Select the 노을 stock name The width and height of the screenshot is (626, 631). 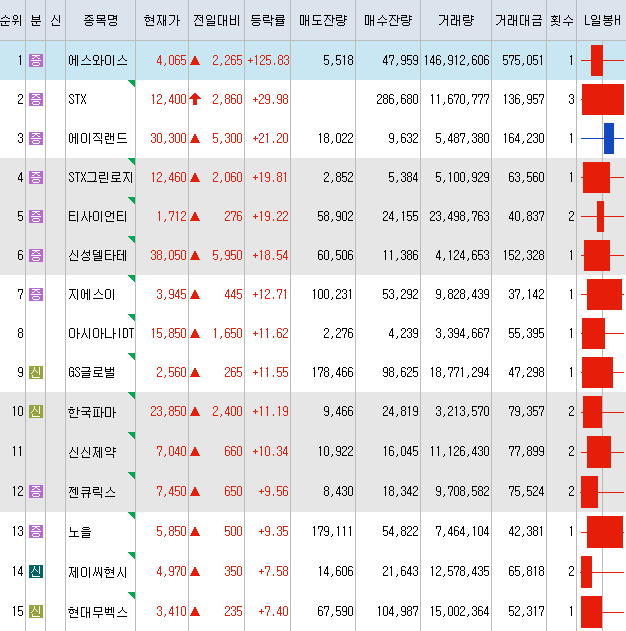(x=80, y=532)
